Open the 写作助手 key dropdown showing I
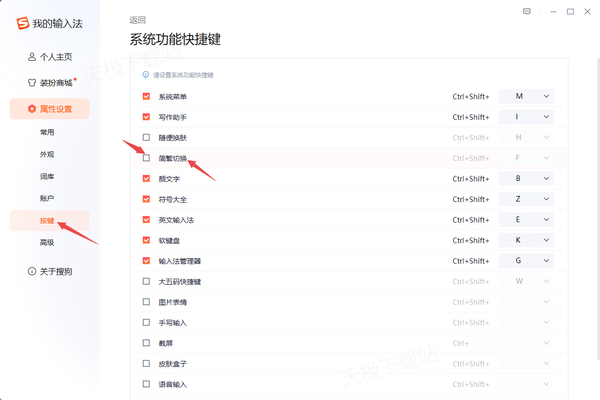The height and width of the screenshot is (400, 600). click(x=526, y=117)
